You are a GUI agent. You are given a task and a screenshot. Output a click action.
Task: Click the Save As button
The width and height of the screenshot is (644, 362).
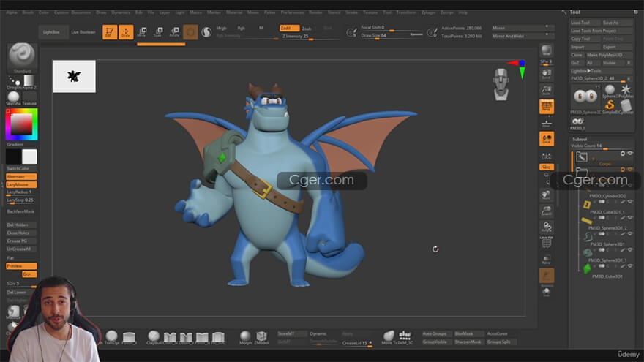point(618,23)
